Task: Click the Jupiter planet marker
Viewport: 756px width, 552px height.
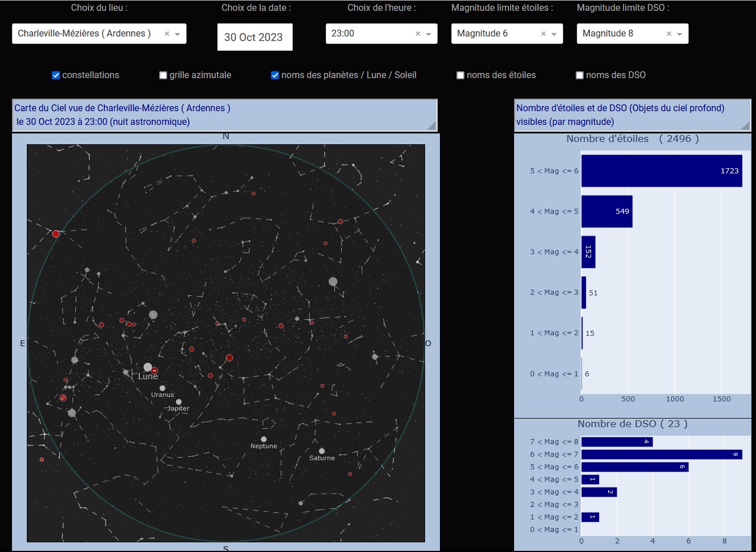Action: tap(179, 402)
